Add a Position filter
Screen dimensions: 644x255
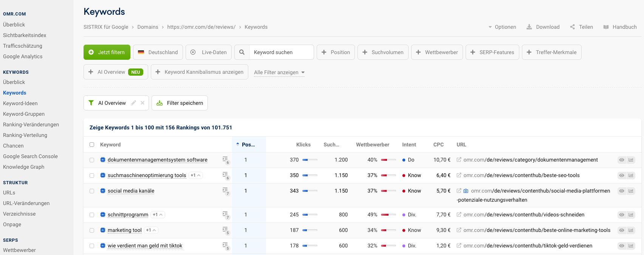[336, 52]
